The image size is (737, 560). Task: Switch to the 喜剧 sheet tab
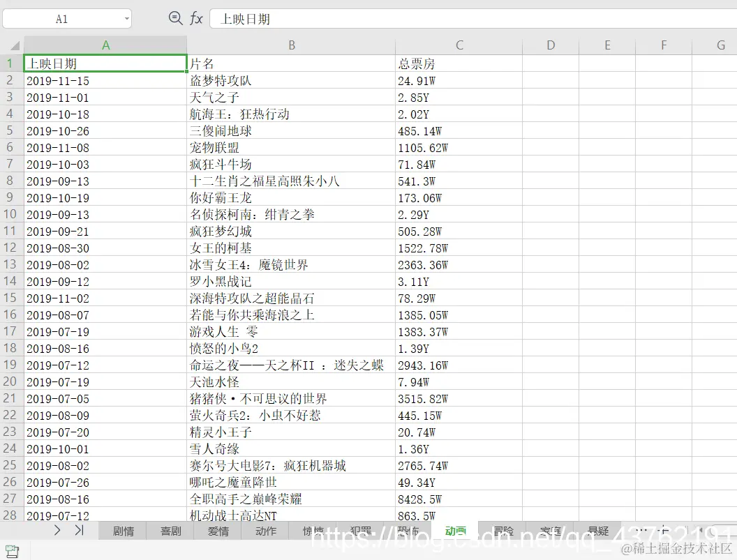(x=170, y=531)
